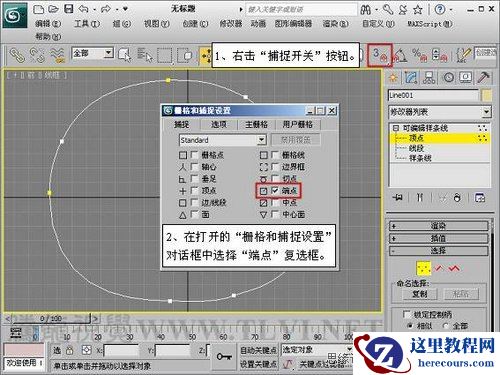500x375 pixels.
Task: Toggle the Angle Snap button
Action: (x=400, y=56)
